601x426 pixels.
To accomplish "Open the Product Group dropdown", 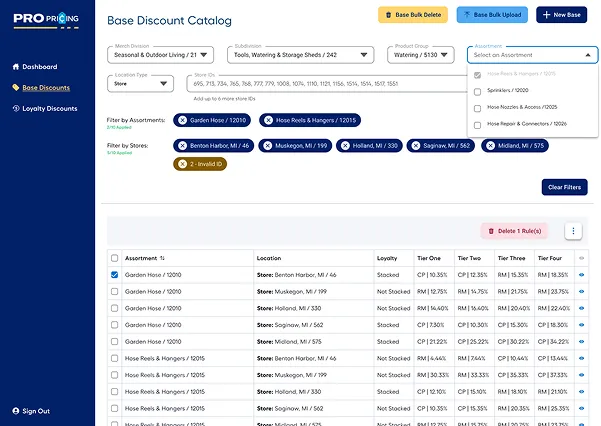I will pyautogui.click(x=421, y=55).
